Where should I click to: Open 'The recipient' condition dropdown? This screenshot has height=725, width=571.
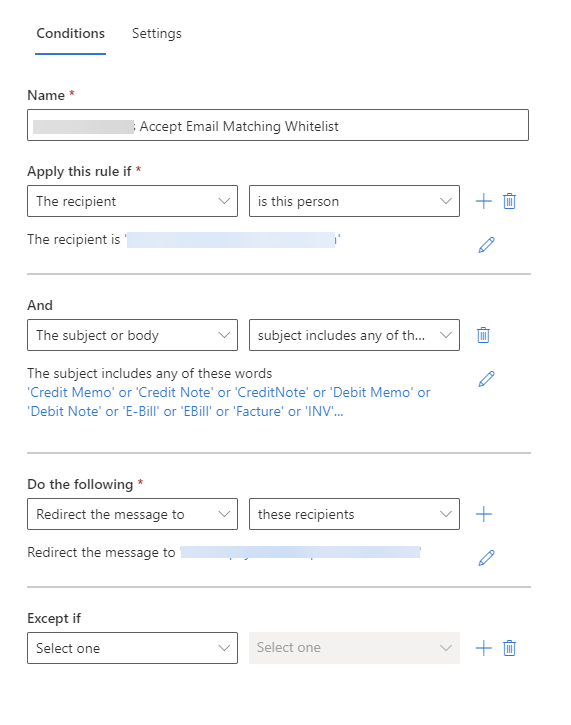(132, 201)
